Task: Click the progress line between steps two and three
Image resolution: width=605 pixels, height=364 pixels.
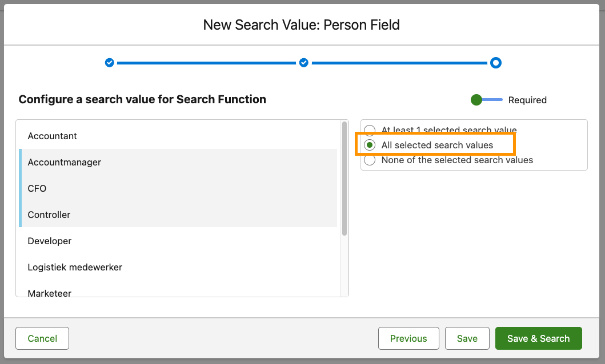Action: 400,63
